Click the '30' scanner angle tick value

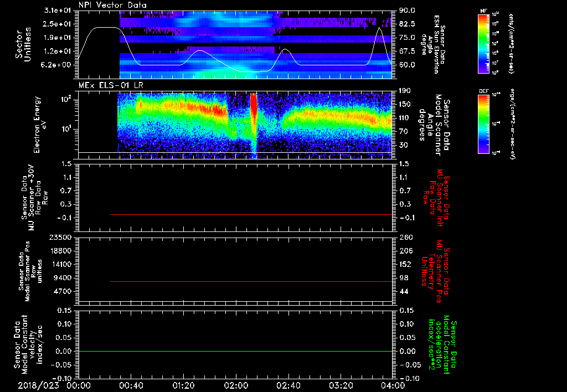point(403,145)
